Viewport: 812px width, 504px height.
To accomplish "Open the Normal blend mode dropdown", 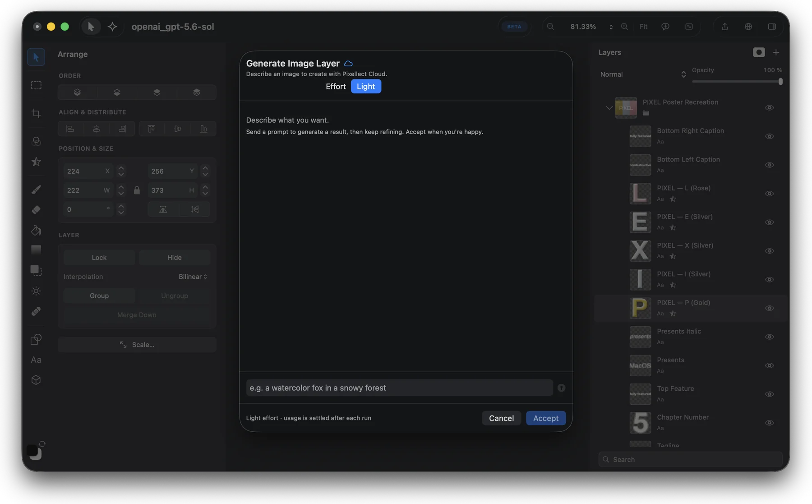I will click(x=643, y=74).
